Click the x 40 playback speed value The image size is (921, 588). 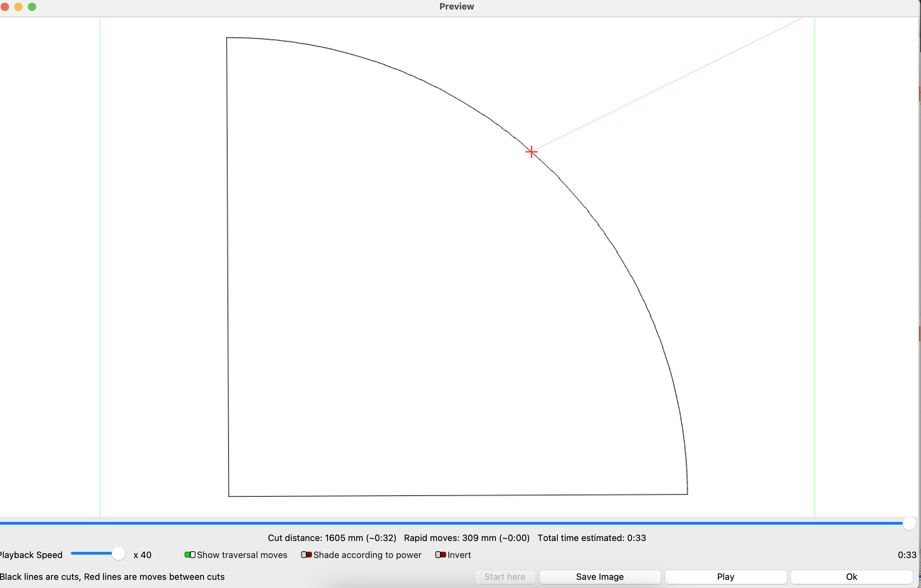pyautogui.click(x=142, y=555)
